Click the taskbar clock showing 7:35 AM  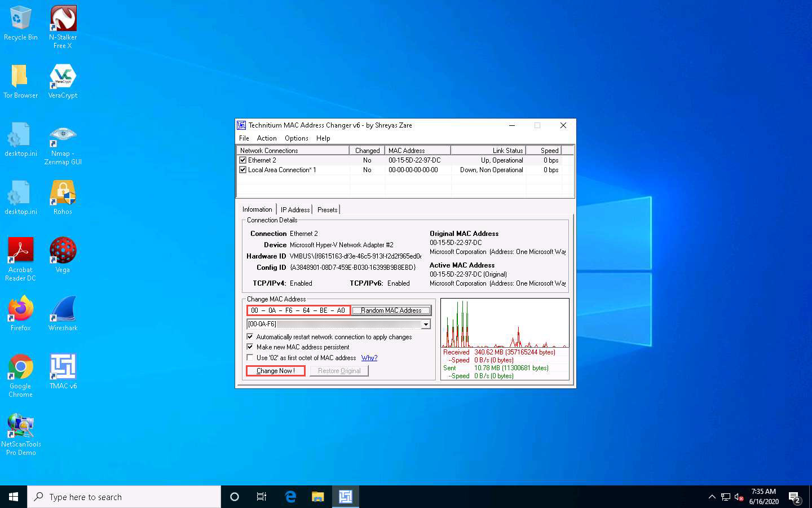[x=764, y=497]
